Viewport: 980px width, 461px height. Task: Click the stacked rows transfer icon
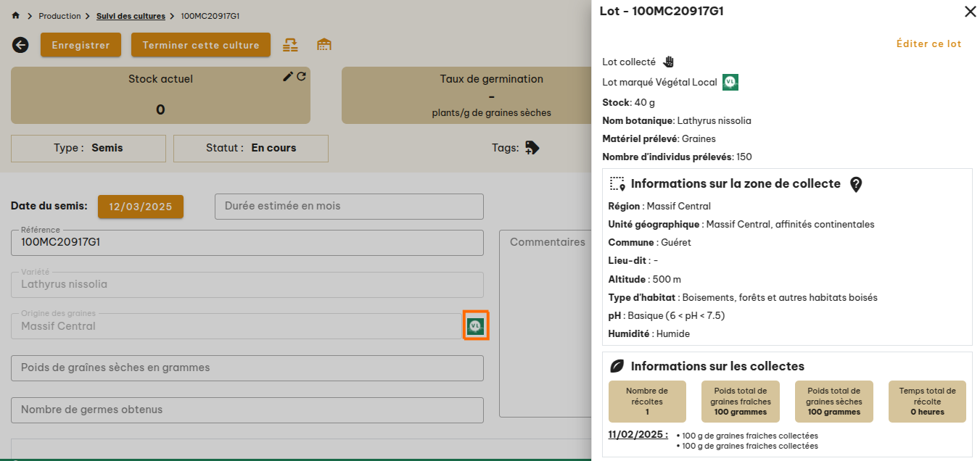point(290,45)
